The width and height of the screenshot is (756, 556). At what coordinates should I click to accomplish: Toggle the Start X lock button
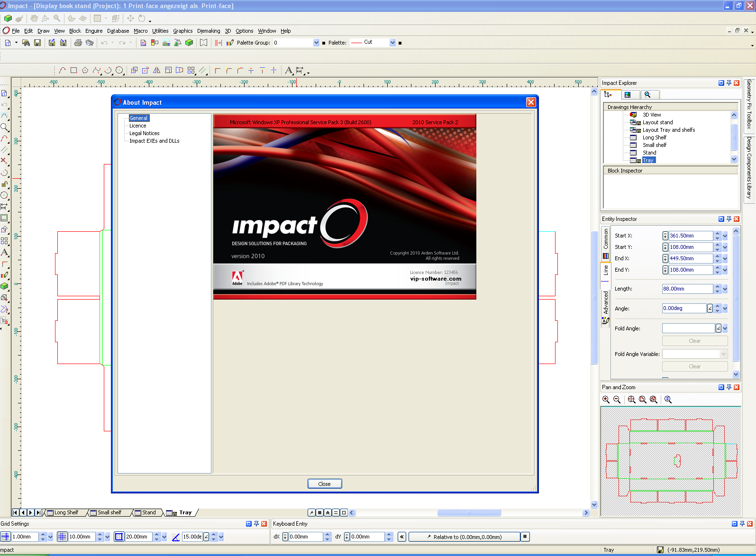coord(665,236)
